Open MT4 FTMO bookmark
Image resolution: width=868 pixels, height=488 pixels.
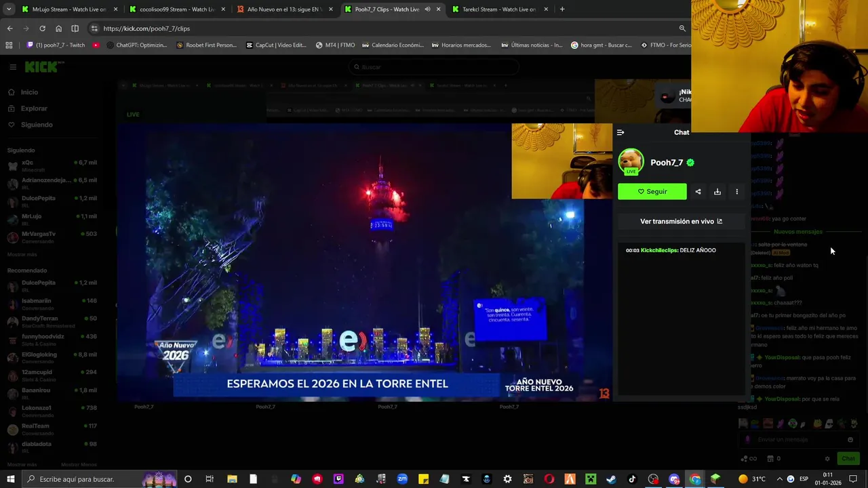pos(335,45)
